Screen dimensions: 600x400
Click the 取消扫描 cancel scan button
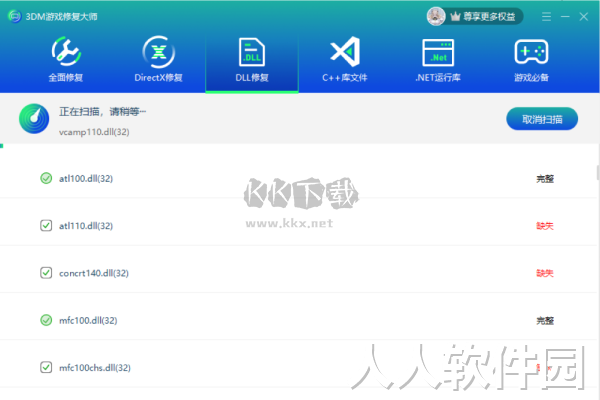(542, 119)
